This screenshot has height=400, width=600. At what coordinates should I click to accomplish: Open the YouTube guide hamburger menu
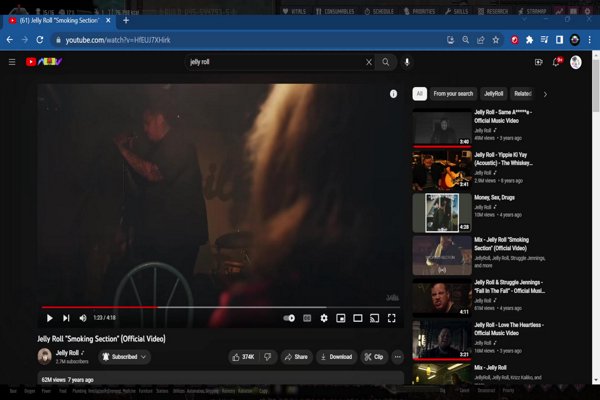click(12, 62)
